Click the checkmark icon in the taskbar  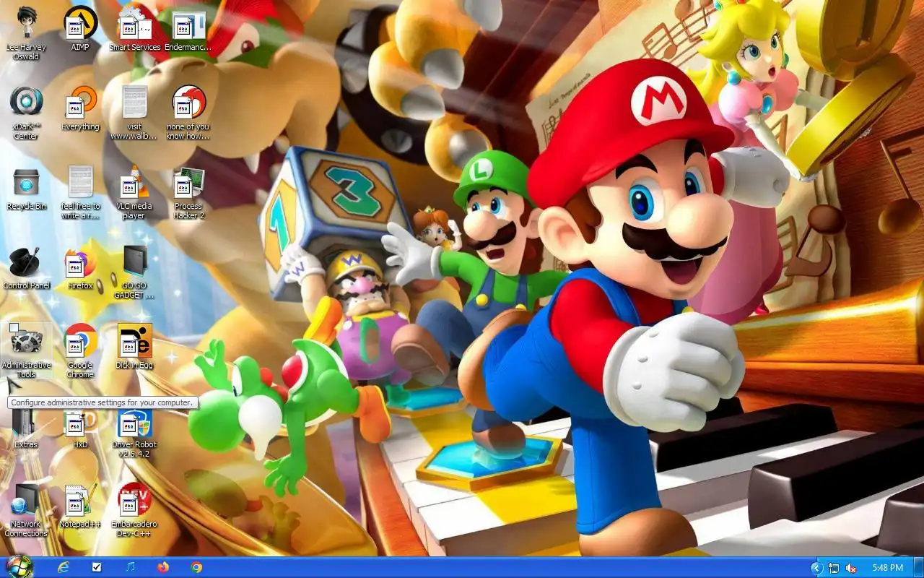(97, 567)
